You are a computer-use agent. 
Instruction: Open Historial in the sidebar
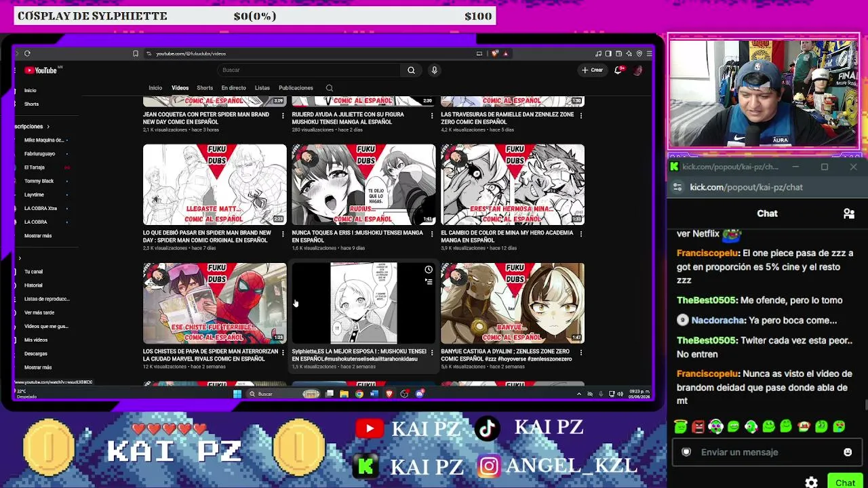33,285
